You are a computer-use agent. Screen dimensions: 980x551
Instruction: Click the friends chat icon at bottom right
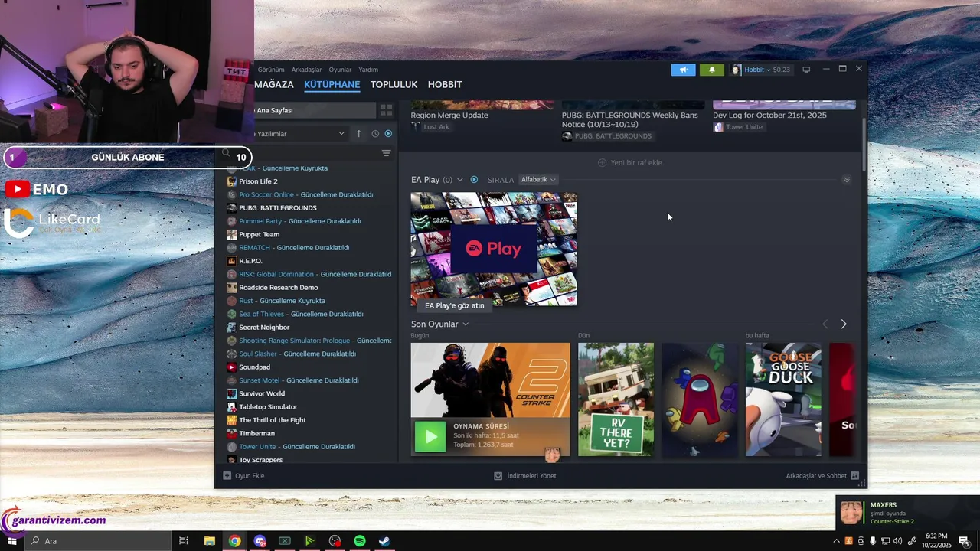click(x=855, y=475)
